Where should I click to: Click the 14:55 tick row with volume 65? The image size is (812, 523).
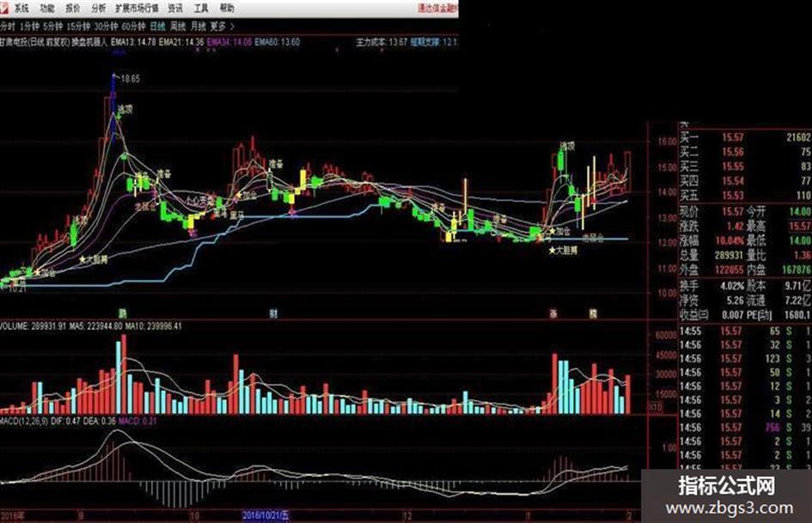tap(745, 331)
